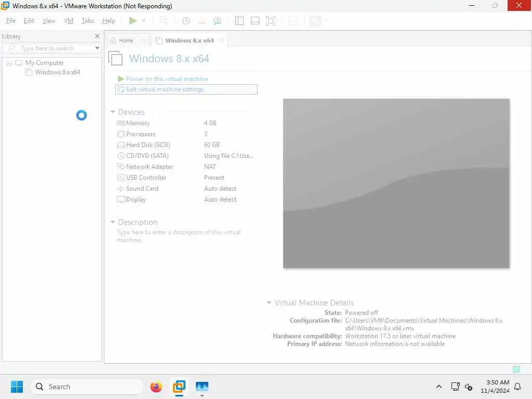532x399 pixels.
Task: Click the Enter Full Screen icon
Action: point(270,21)
